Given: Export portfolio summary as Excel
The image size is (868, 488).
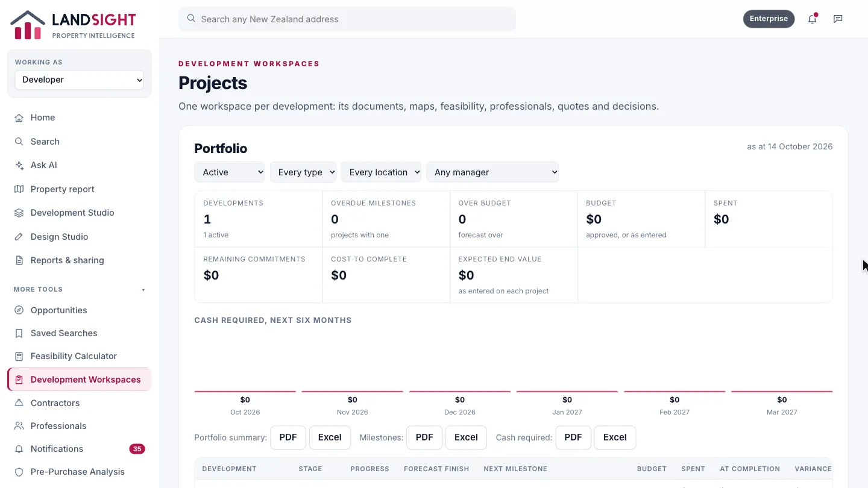Looking at the screenshot, I should (330, 437).
